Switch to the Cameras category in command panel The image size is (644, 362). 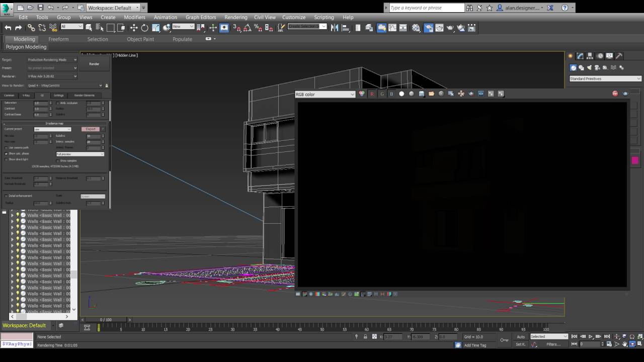click(x=598, y=67)
